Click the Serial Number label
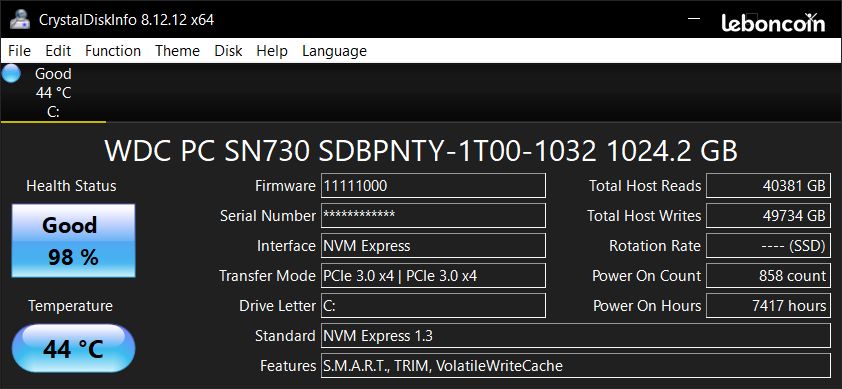This screenshot has height=389, width=842. point(268,216)
